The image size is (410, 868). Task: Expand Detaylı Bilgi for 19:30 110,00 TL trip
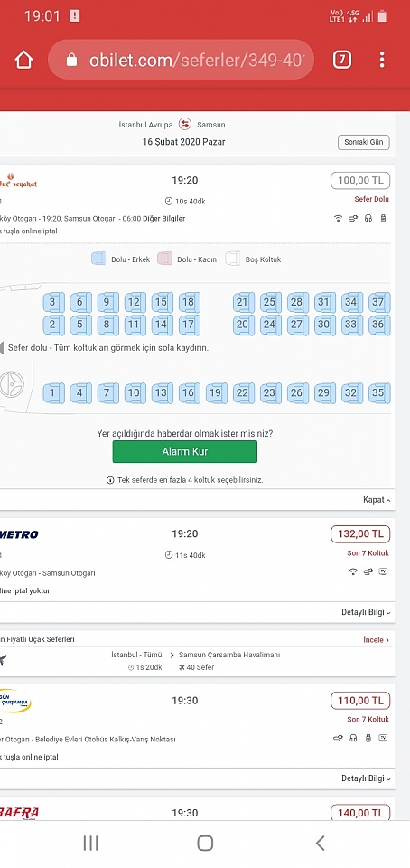pos(366,778)
